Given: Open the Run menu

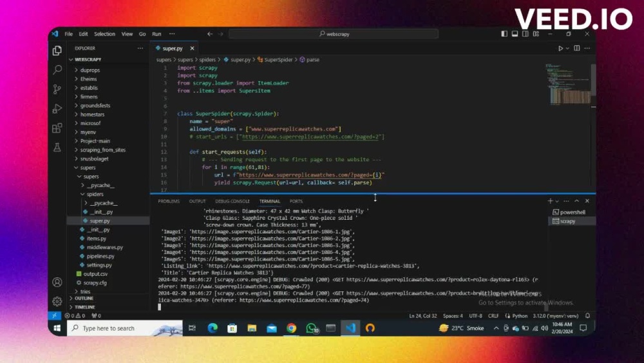Looking at the screenshot, I should [156, 34].
